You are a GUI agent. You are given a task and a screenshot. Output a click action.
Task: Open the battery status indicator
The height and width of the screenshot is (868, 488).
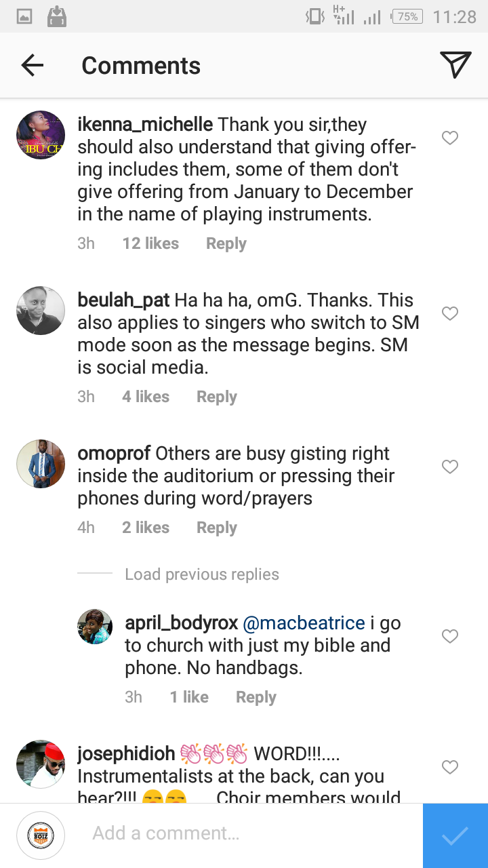[x=407, y=16]
